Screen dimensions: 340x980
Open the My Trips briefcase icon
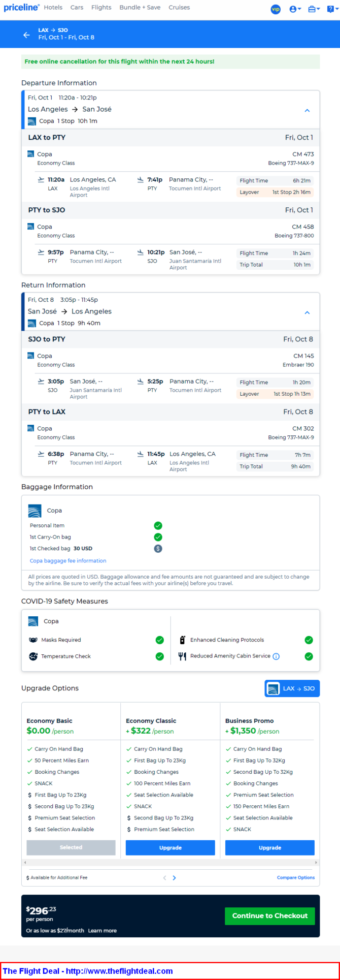tap(314, 9)
